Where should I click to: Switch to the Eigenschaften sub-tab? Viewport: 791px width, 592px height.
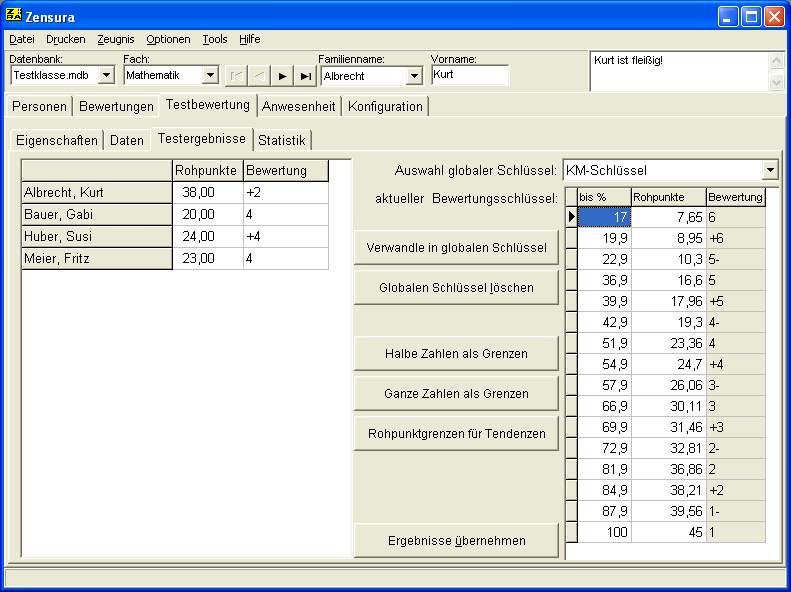click(56, 140)
